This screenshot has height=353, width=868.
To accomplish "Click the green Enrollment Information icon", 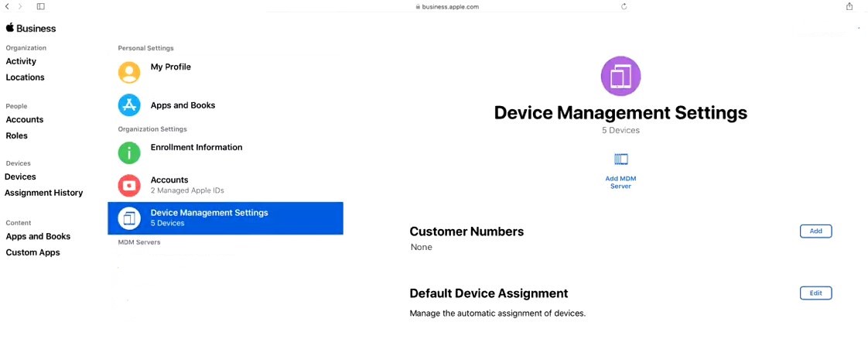I will coord(129,153).
